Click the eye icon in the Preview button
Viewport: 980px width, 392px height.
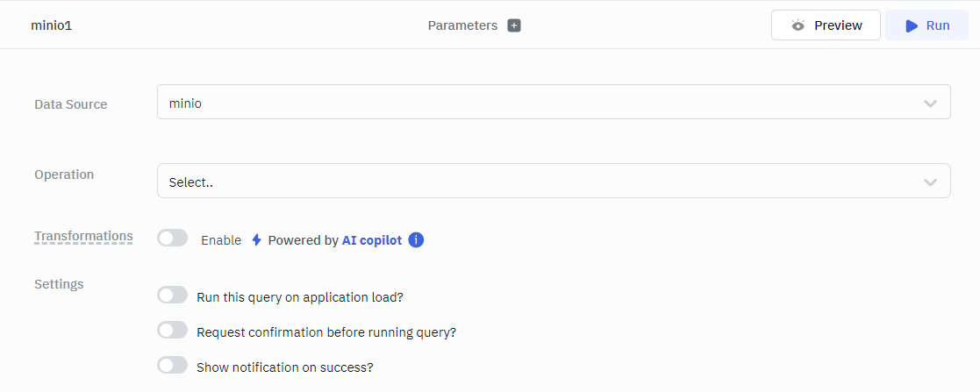coord(798,25)
